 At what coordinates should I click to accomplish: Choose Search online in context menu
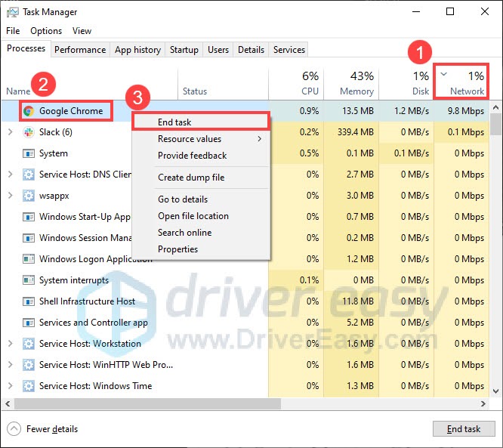tap(201, 233)
